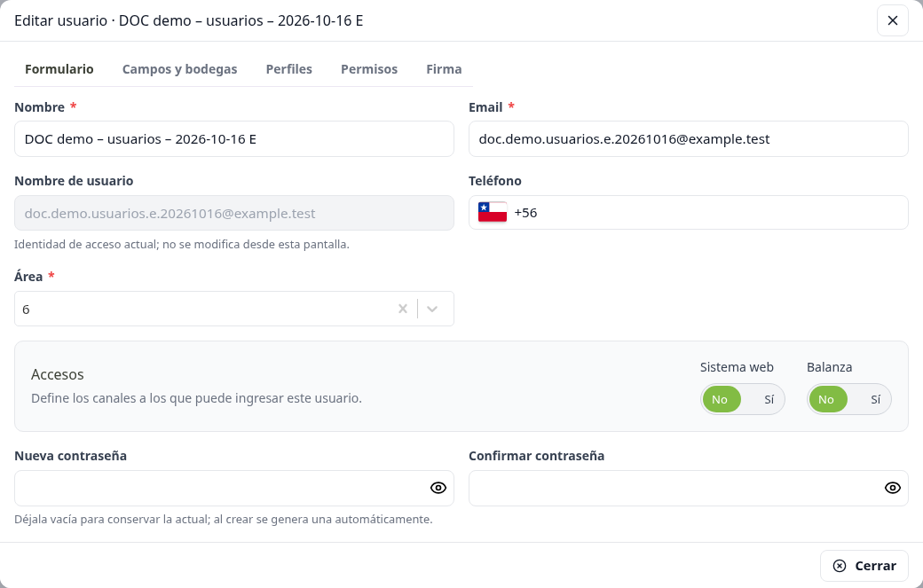Switch to the Formulario tab
The image size is (923, 588).
click(x=59, y=69)
